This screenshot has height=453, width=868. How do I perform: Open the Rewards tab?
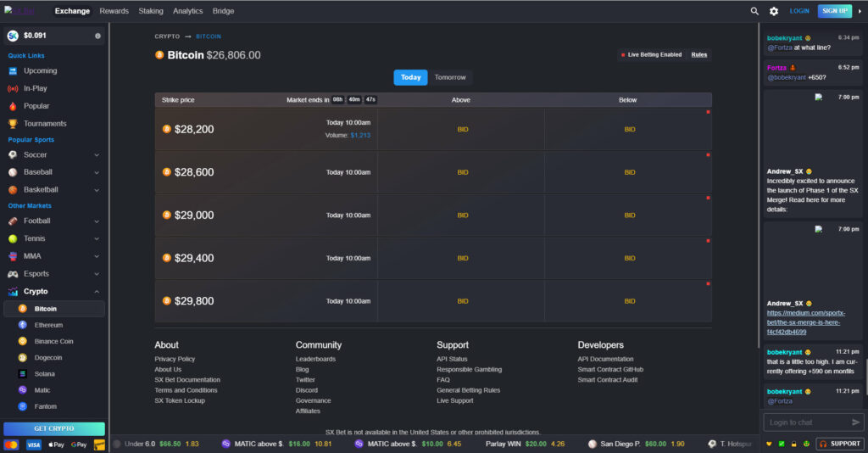pos(114,11)
